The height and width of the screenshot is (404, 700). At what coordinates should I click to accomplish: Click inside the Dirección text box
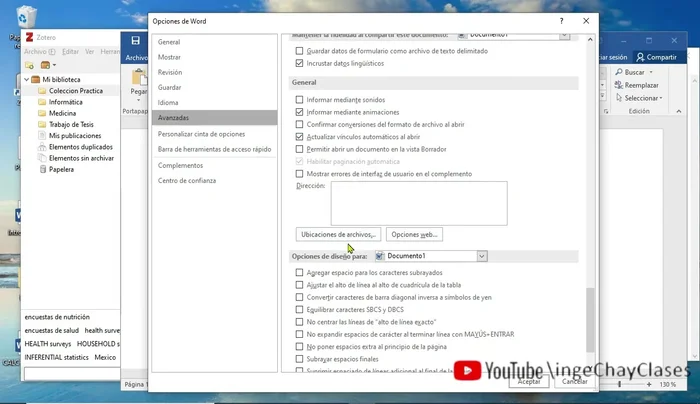pyautogui.click(x=418, y=202)
